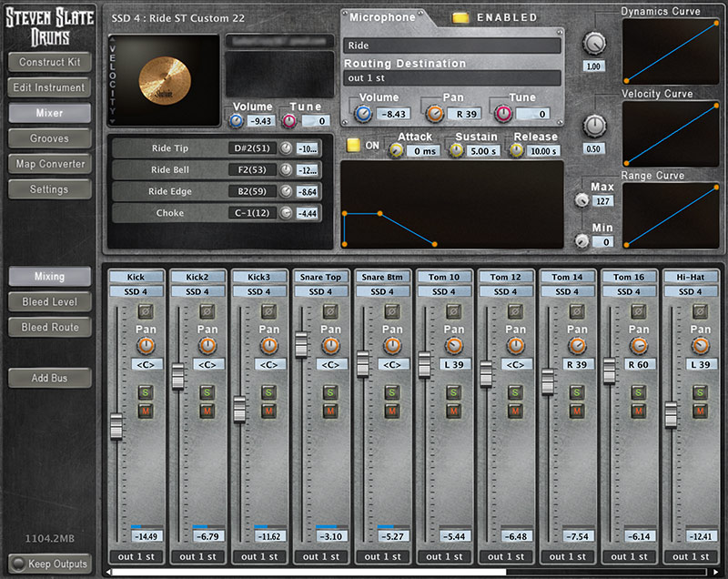Open the Ride Tip note D#2(51) selector
Viewport: 728px width, 579px height.
point(252,148)
